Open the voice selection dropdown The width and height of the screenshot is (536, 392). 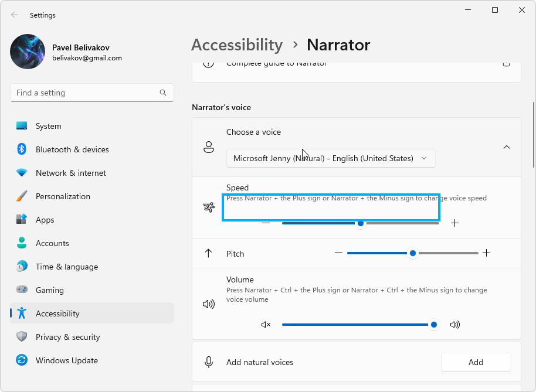click(x=331, y=158)
